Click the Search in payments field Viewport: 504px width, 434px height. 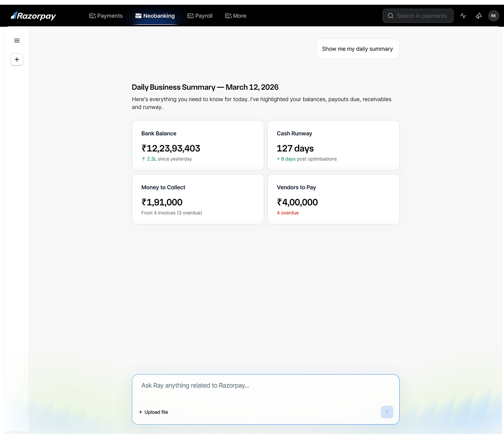click(x=418, y=16)
